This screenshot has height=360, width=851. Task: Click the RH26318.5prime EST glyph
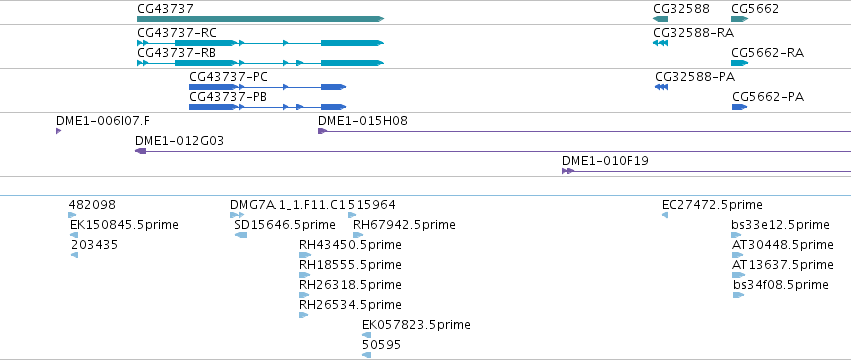coord(304,295)
